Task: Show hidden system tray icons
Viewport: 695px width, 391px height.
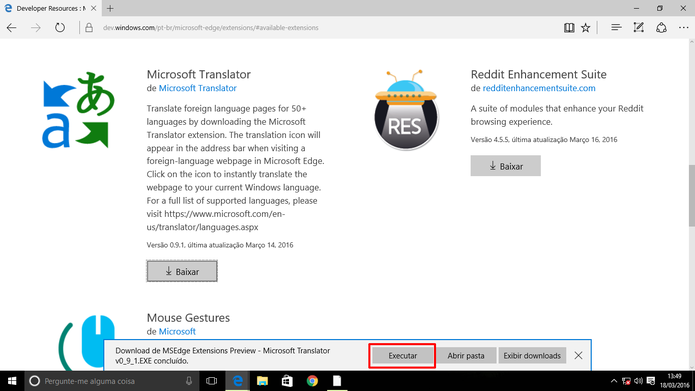Action: (x=614, y=381)
